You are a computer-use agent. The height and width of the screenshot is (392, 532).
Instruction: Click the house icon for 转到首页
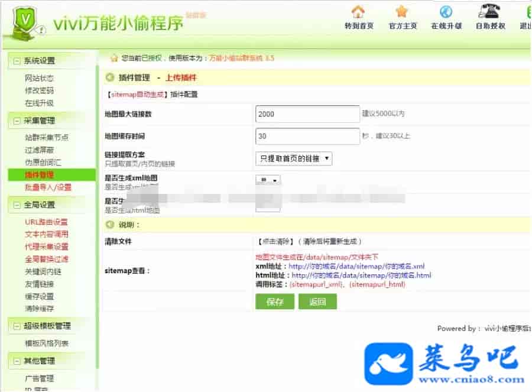pos(358,12)
